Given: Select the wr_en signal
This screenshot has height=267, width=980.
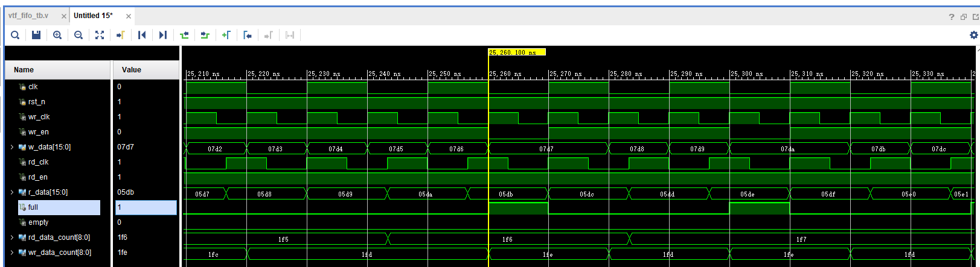Looking at the screenshot, I should pos(38,132).
